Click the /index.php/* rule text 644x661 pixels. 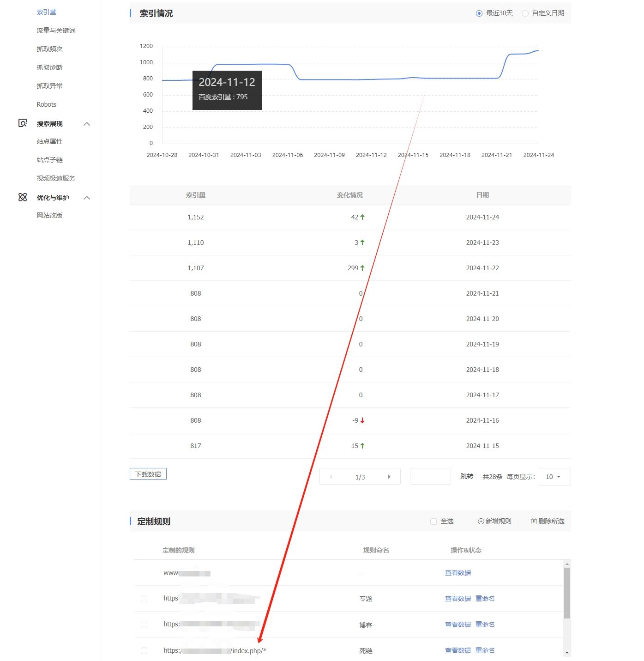[249, 651]
